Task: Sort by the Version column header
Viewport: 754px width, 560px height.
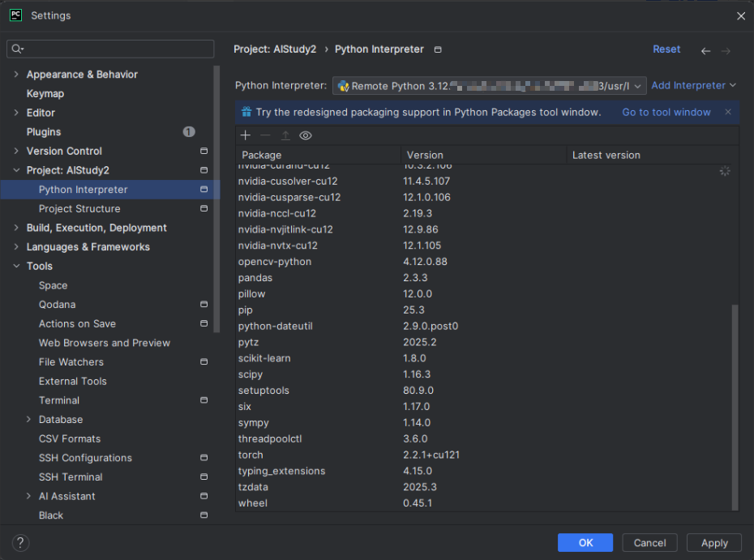Action: pos(484,156)
